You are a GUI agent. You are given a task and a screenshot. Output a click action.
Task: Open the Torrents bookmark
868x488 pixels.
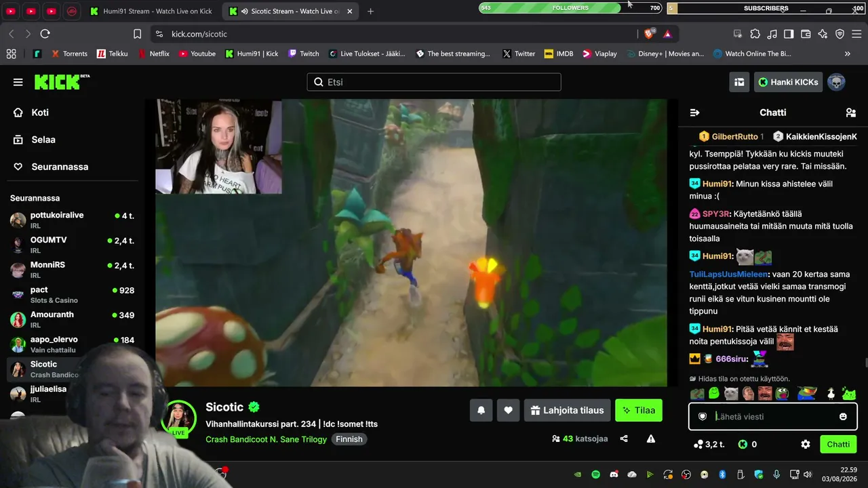coord(68,54)
